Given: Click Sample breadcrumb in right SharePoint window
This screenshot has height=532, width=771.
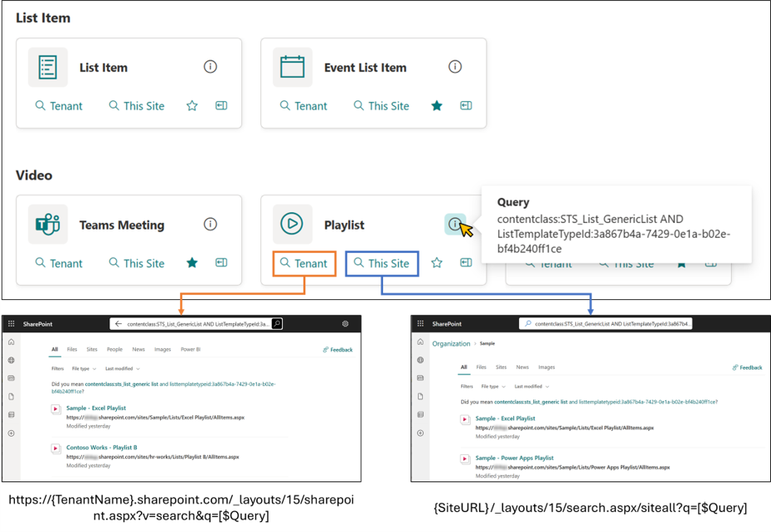Looking at the screenshot, I should coord(487,344).
